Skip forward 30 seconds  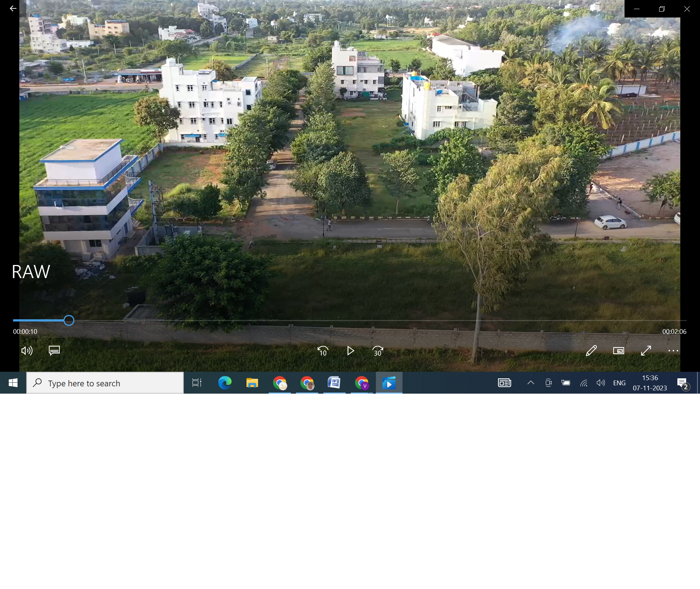tap(378, 351)
